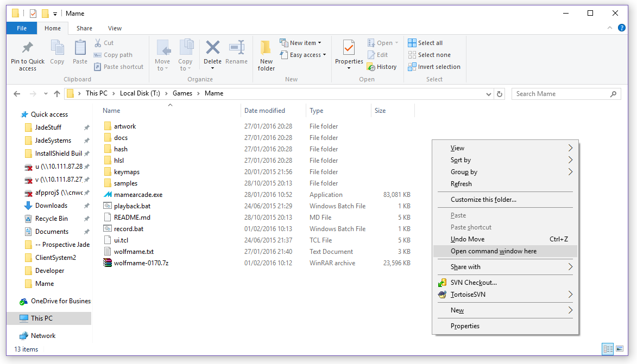Click the Help question mark icon
The height and width of the screenshot is (364, 637).
coord(622,28)
